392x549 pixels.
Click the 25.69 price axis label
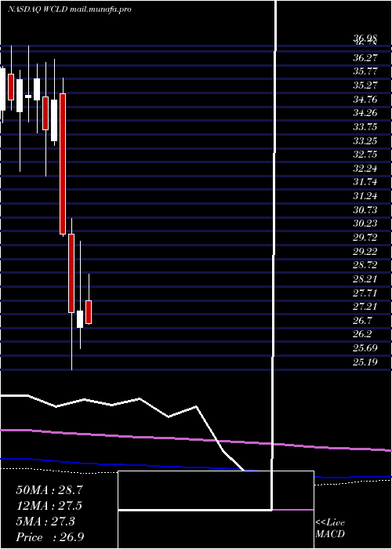coord(366,348)
